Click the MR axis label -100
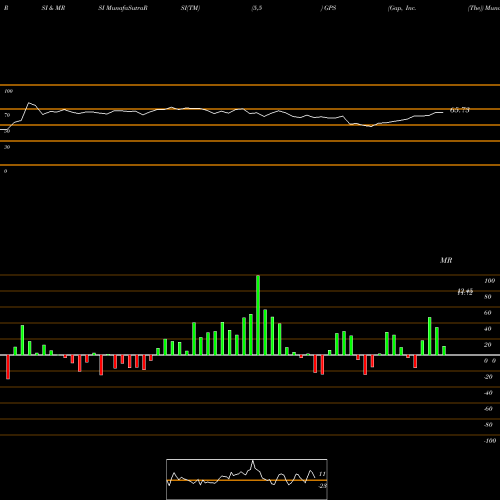Viewport: 500px width, 500px height. pos(490,441)
